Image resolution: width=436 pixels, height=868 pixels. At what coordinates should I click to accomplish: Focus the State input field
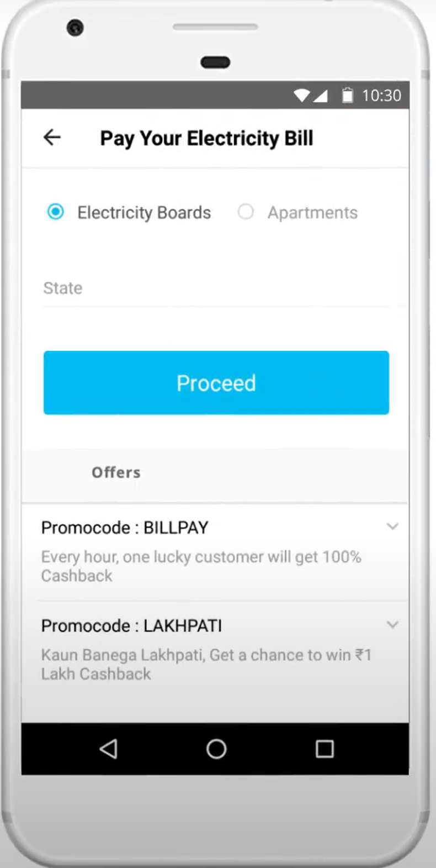coord(215,288)
